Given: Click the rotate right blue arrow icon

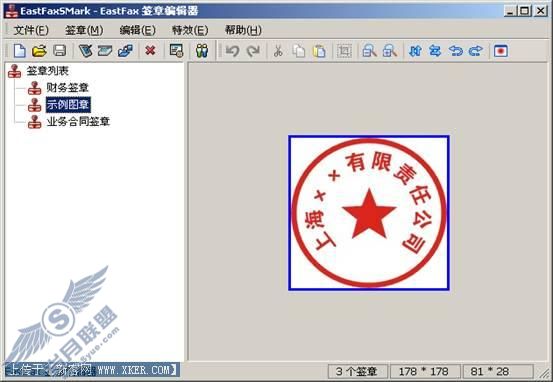Looking at the screenshot, I should coord(476,51).
